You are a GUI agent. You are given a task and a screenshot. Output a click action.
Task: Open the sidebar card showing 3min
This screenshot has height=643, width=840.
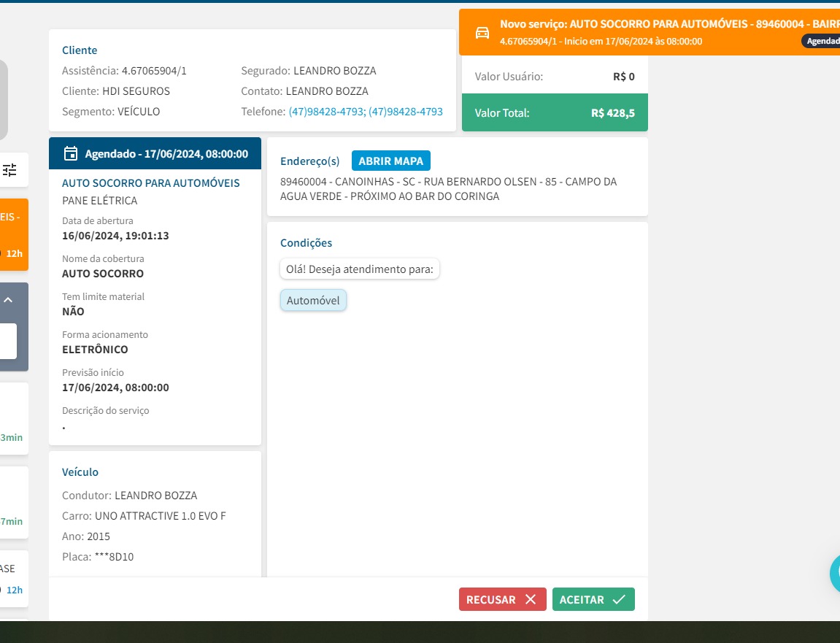[13, 418]
